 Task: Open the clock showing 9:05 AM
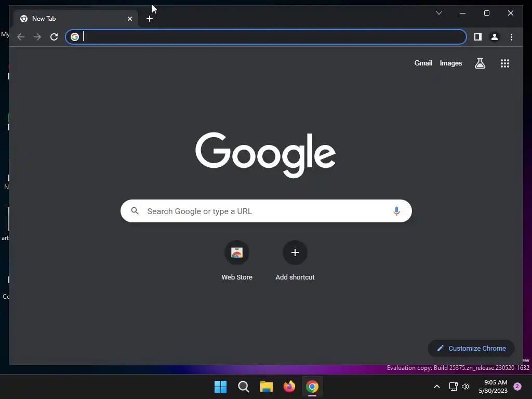[x=493, y=387]
